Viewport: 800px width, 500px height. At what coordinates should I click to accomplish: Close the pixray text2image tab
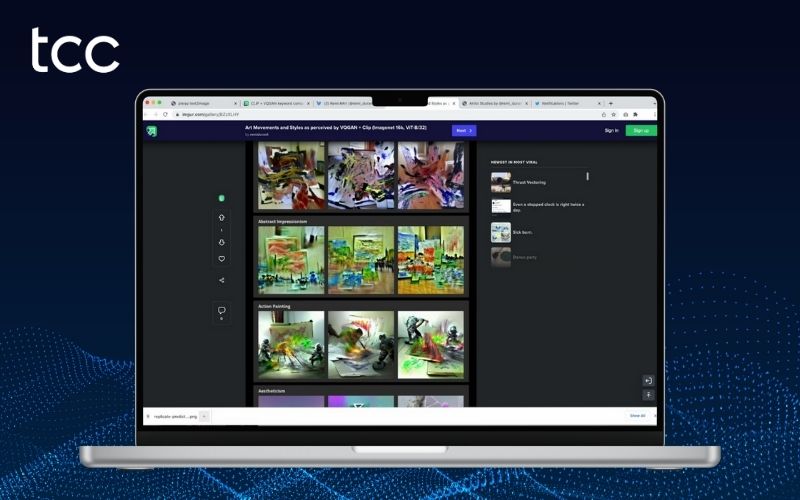point(235,103)
